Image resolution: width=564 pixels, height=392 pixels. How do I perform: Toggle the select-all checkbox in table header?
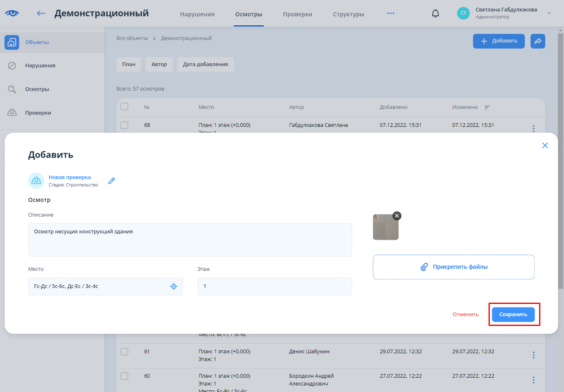[124, 107]
